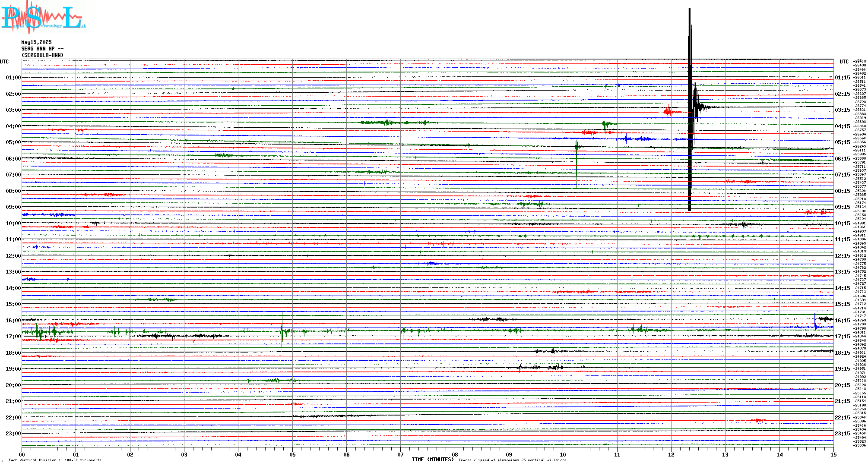Screen dimensions: 868x466
Task: Click the TIME (MINUTES) axis title
Action: pyautogui.click(x=432, y=460)
